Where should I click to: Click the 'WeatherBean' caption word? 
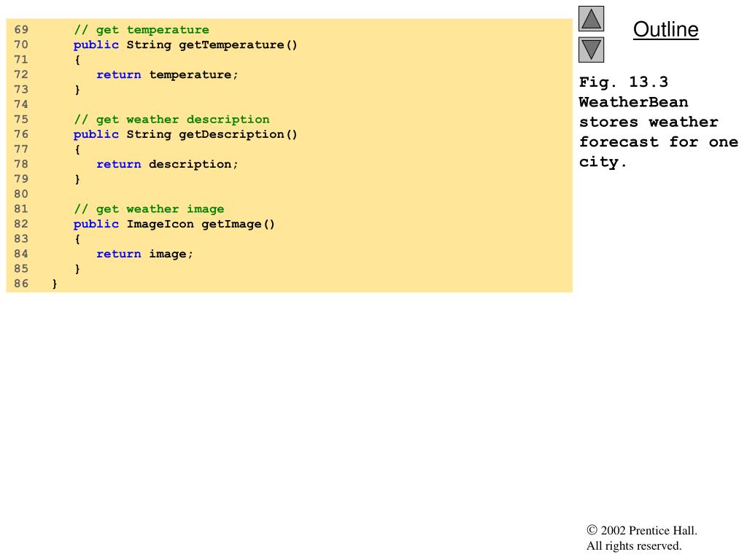coord(634,102)
